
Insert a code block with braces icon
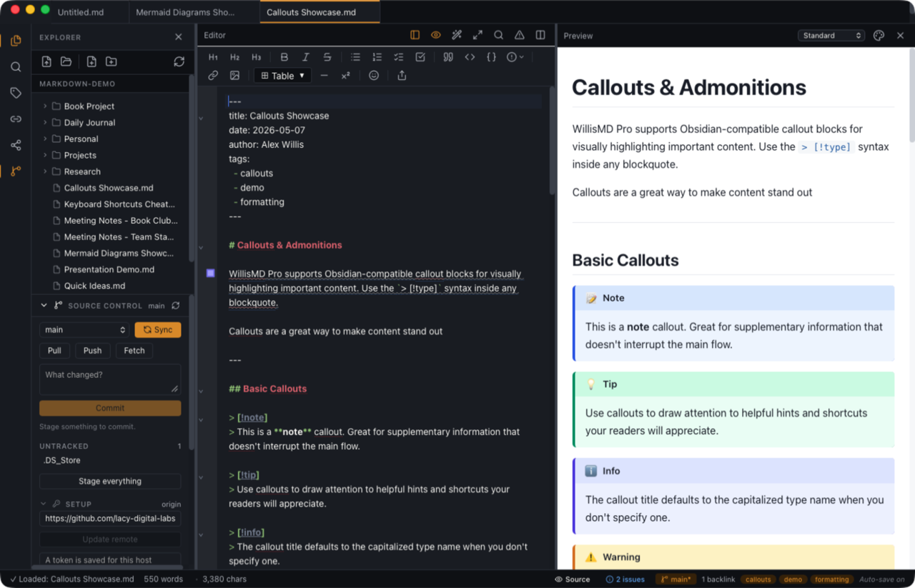(491, 57)
